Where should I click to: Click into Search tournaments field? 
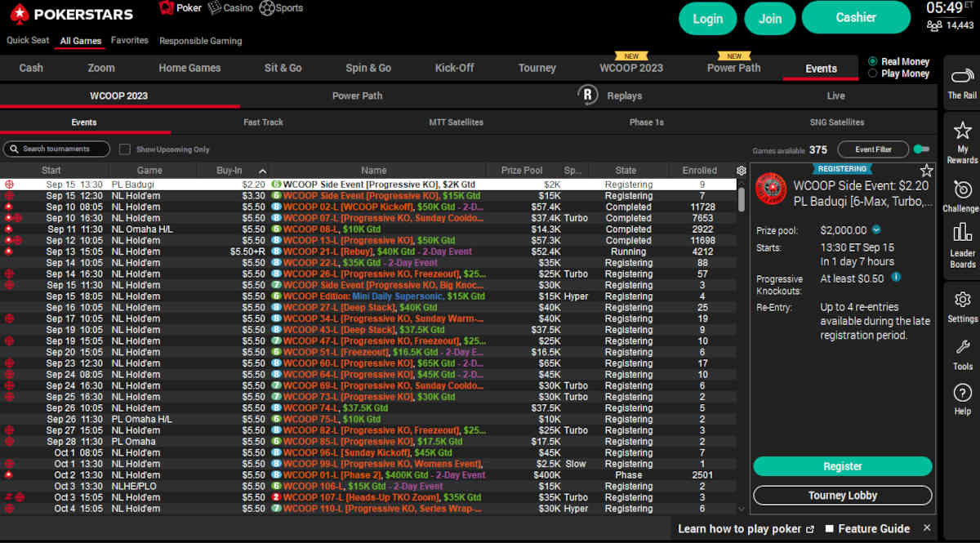point(56,149)
